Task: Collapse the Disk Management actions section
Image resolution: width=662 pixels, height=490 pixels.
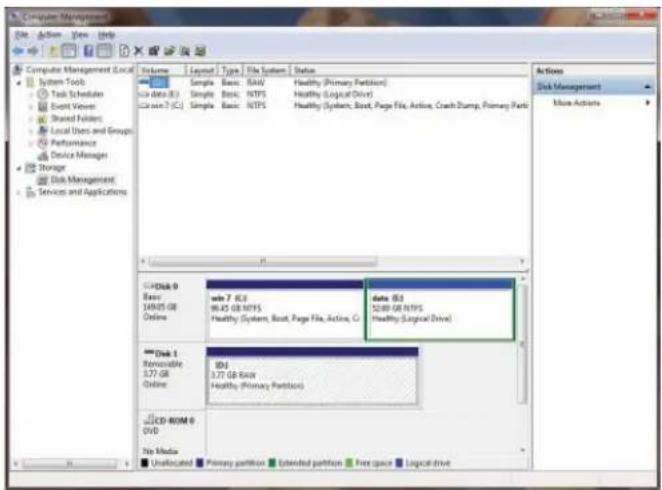Action: tap(648, 87)
